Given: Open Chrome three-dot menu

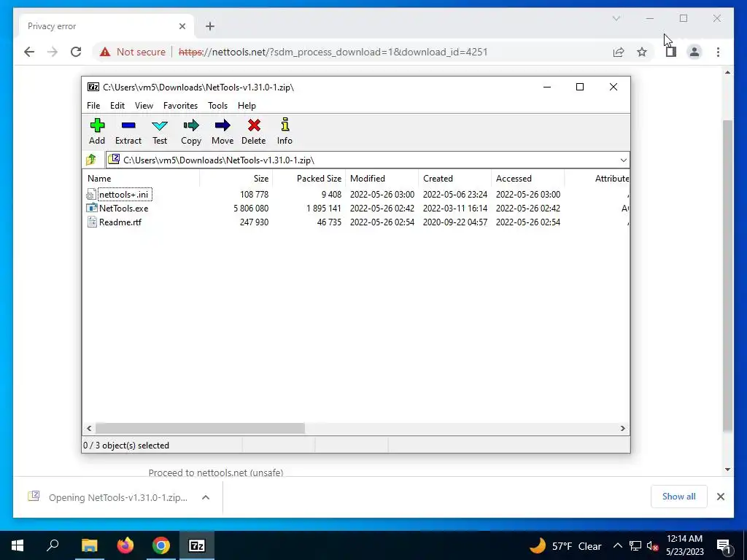Looking at the screenshot, I should pyautogui.click(x=718, y=52).
